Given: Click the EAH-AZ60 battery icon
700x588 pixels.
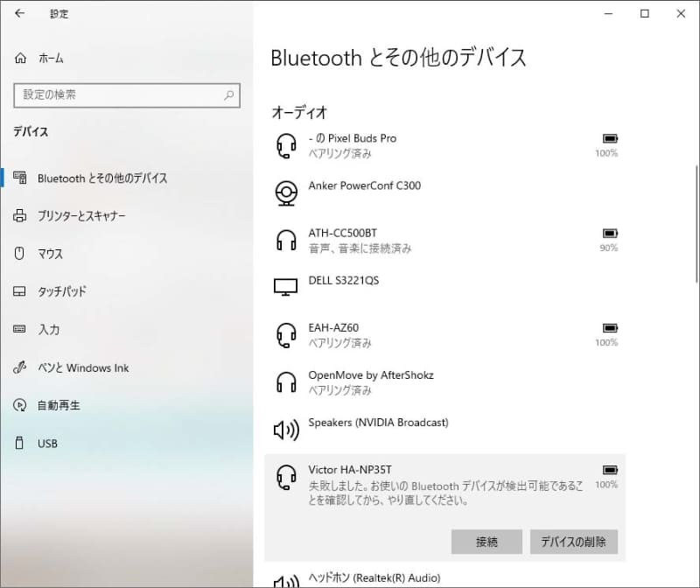Looking at the screenshot, I should 610,328.
